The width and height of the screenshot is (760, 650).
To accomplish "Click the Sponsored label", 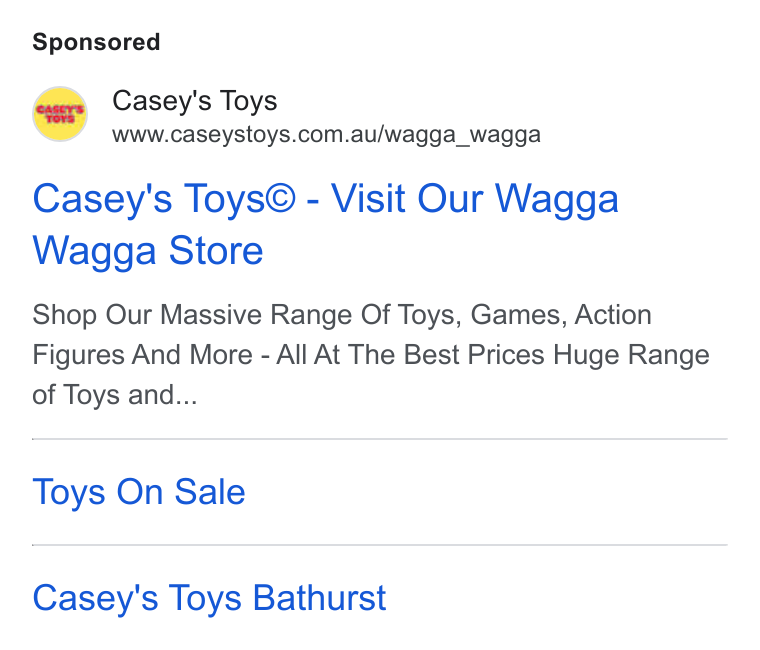I will 96,42.
